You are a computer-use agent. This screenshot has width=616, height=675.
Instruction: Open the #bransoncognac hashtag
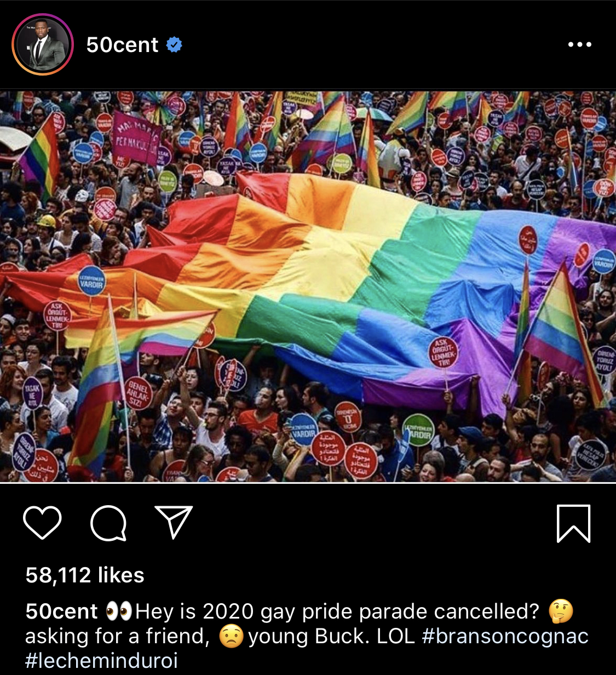pyautogui.click(x=505, y=636)
